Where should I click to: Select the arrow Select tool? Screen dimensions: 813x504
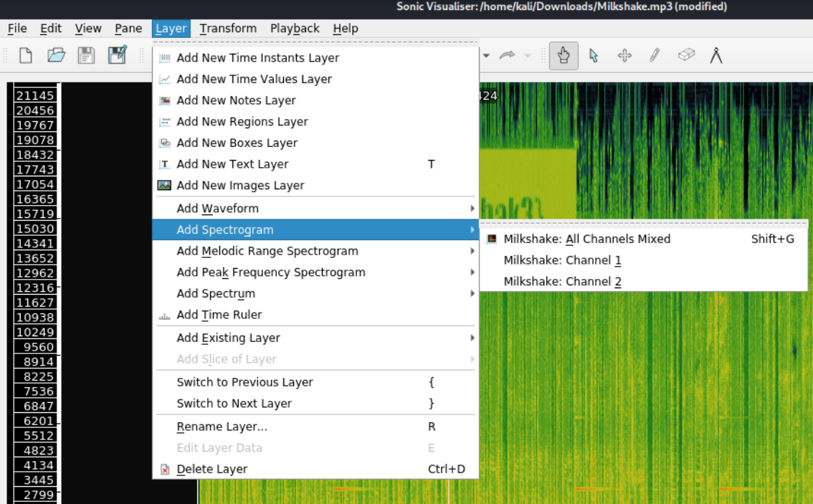pyautogui.click(x=594, y=56)
